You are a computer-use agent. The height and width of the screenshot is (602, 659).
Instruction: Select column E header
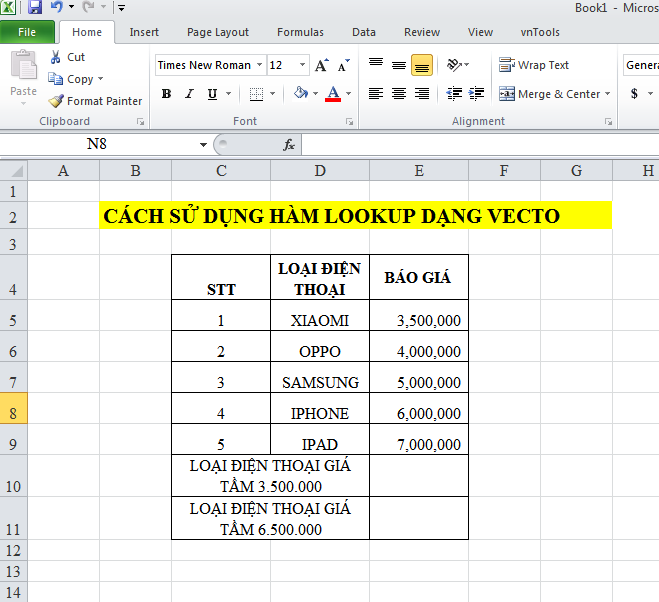[x=419, y=171]
